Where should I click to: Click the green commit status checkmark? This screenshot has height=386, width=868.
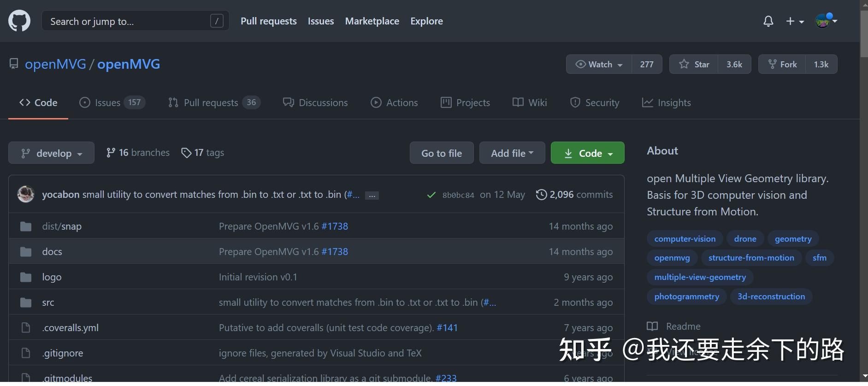431,195
